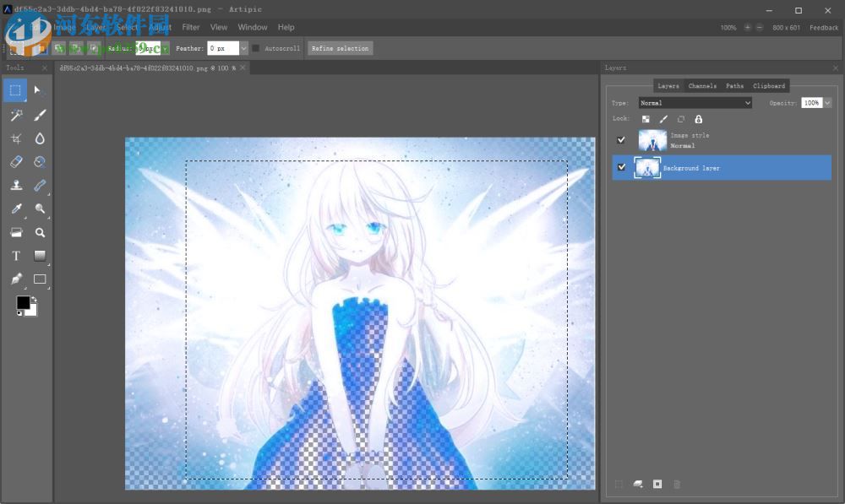Pick the Eyedropper tool
The width and height of the screenshot is (845, 504).
coord(14,209)
